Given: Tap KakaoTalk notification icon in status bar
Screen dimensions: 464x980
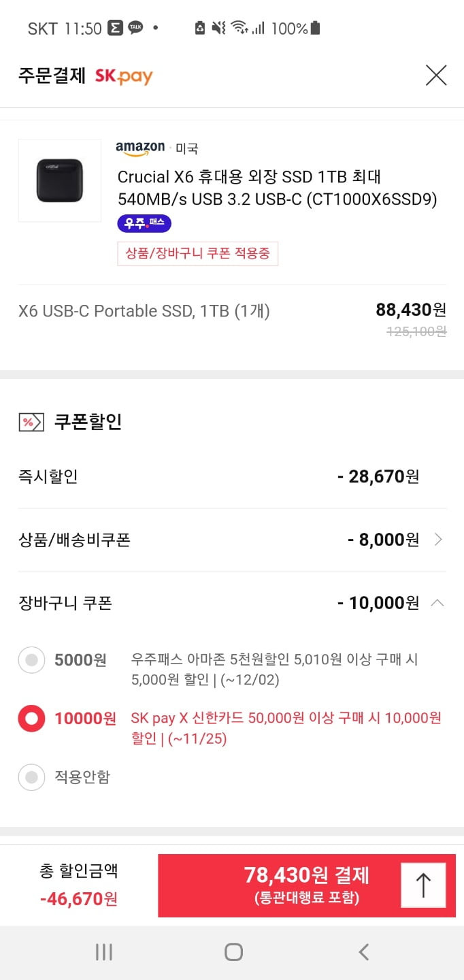Looking at the screenshot, I should pos(136,28).
